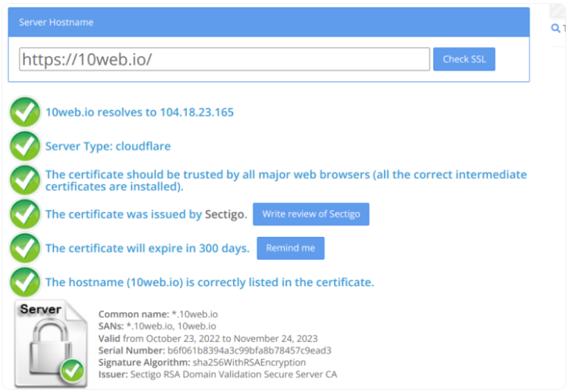This screenshot has height=392, width=571.
Task: Click 'Issuer: Sectigo RSA Domain Validation' line
Action: point(217,375)
